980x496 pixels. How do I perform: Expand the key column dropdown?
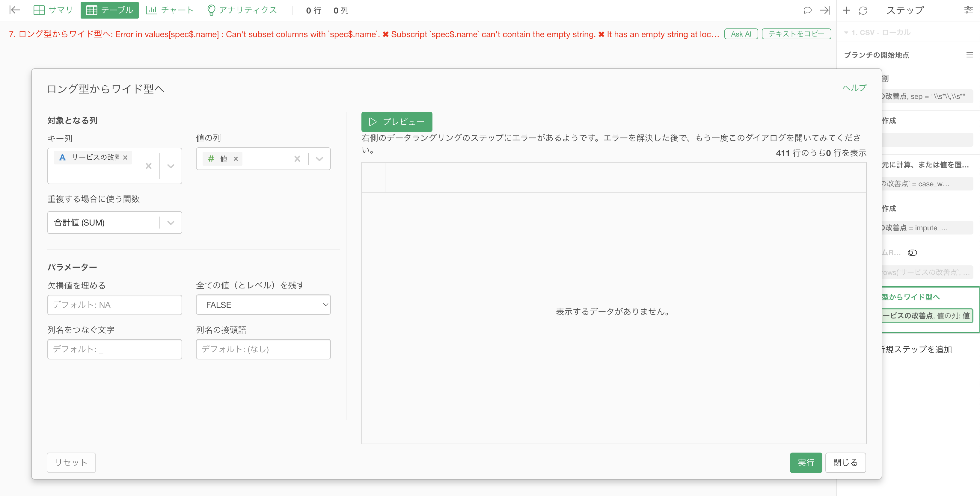171,166
